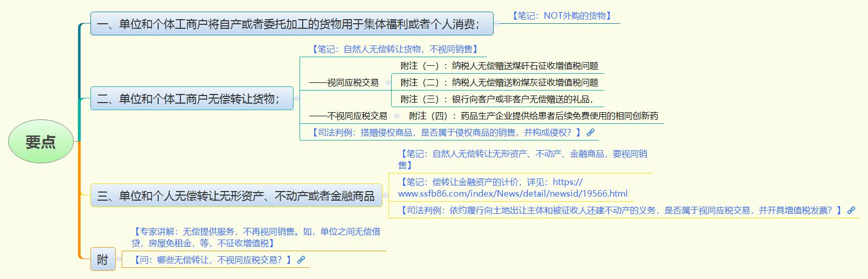The image size is (868, 279).
Task: Select 附注（四）药品生产企业 item
Action: 534,116
